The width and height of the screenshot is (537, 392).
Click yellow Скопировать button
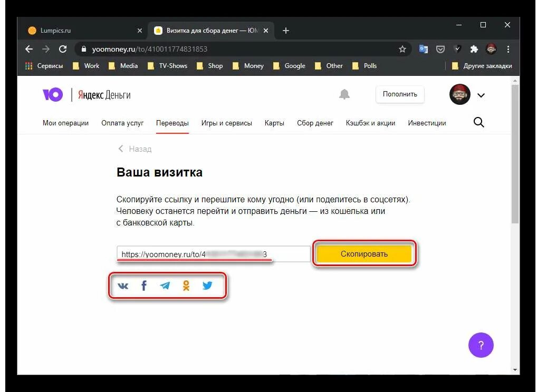coord(364,254)
